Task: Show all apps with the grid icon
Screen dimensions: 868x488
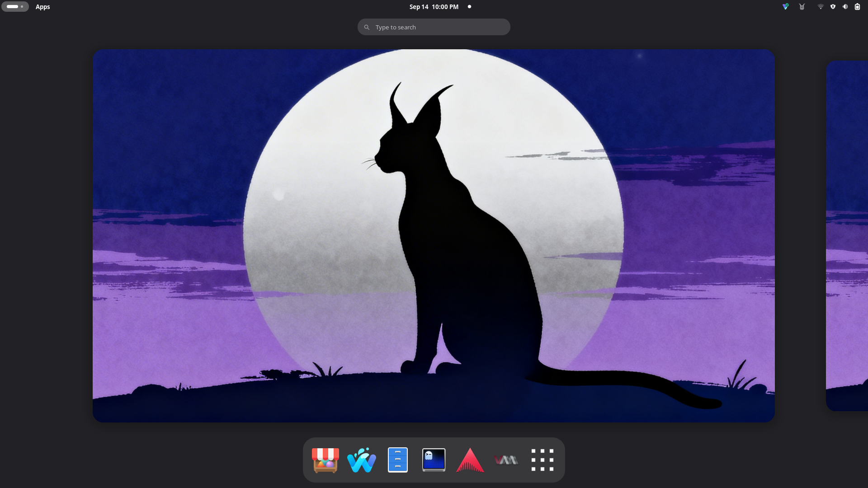Action: [x=542, y=460]
